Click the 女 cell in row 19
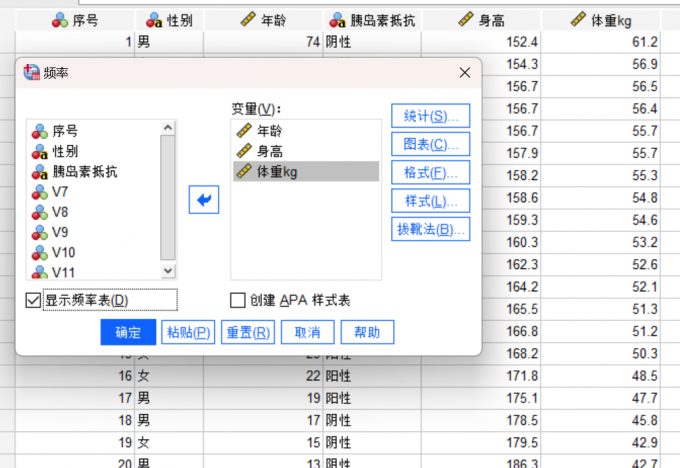 pos(169,442)
